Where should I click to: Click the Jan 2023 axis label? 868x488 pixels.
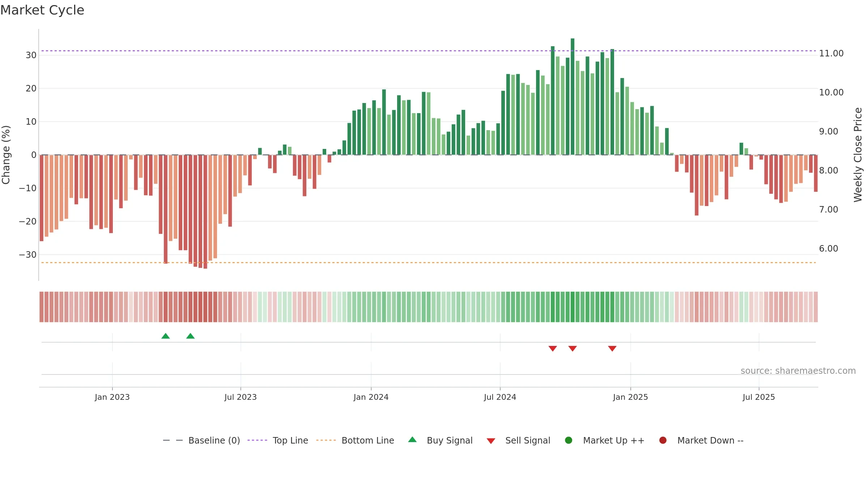tap(112, 397)
